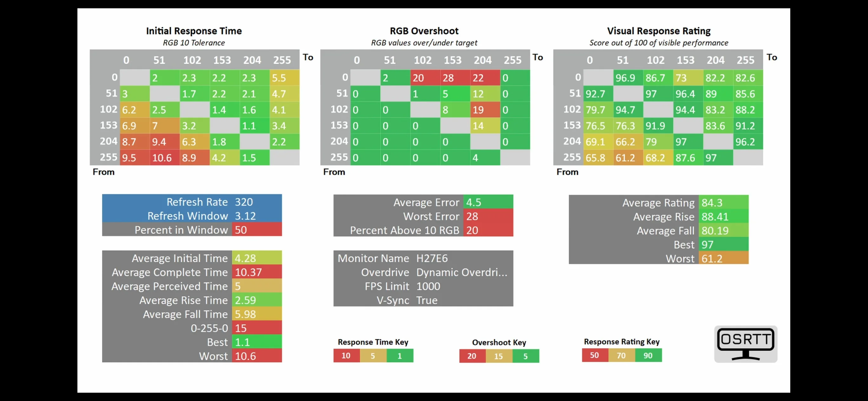This screenshot has height=401, width=868.
Task: Select the 28 cell in RGB Overshoot
Action: tap(455, 78)
